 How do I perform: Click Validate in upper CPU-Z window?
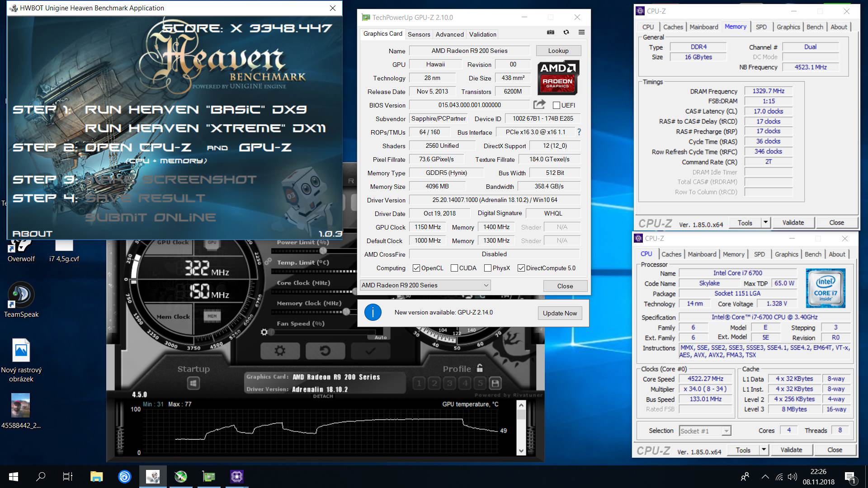pos(793,222)
